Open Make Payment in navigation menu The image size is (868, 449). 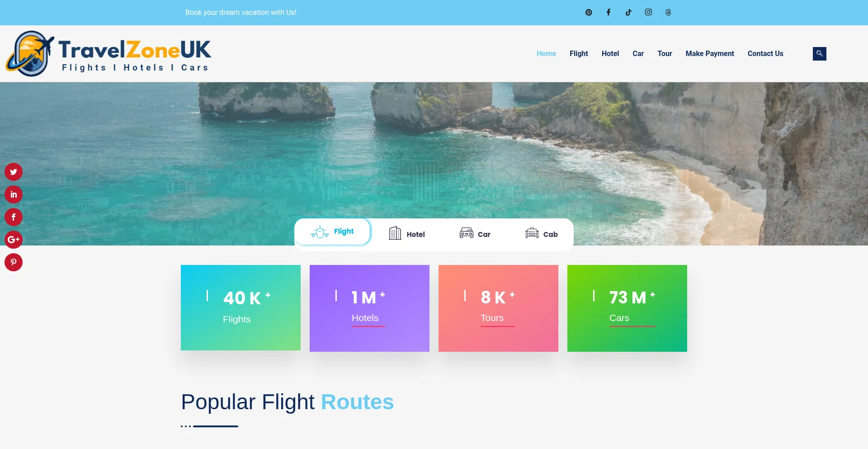click(x=710, y=53)
